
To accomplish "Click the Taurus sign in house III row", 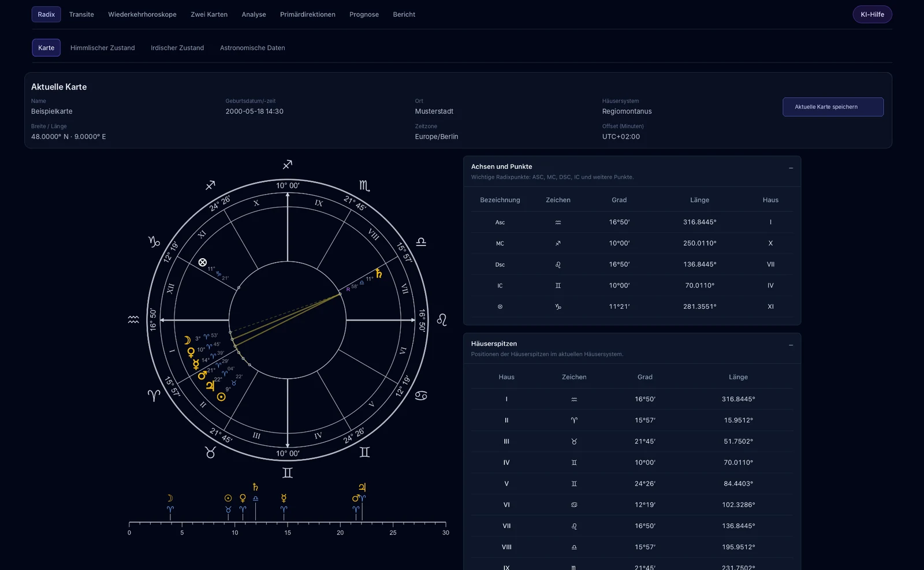I will tap(574, 441).
